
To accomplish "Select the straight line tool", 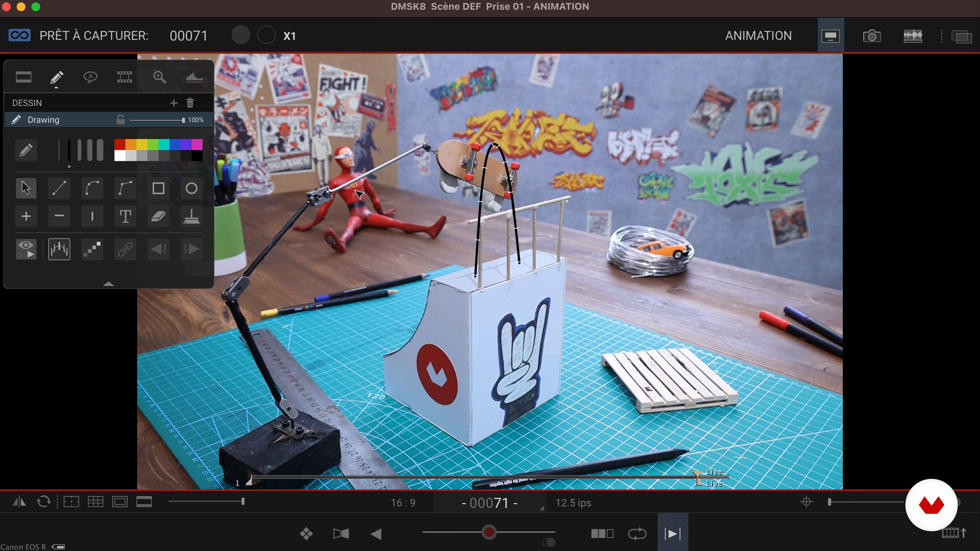I will point(59,188).
